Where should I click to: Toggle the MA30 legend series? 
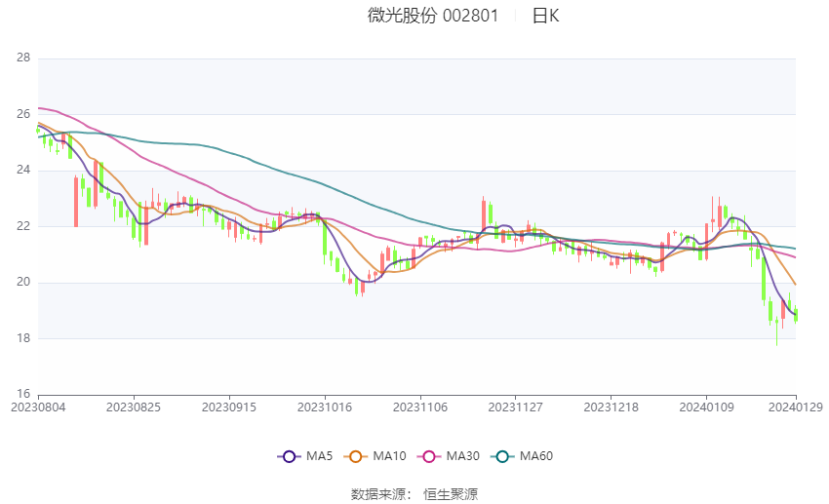tap(449, 456)
